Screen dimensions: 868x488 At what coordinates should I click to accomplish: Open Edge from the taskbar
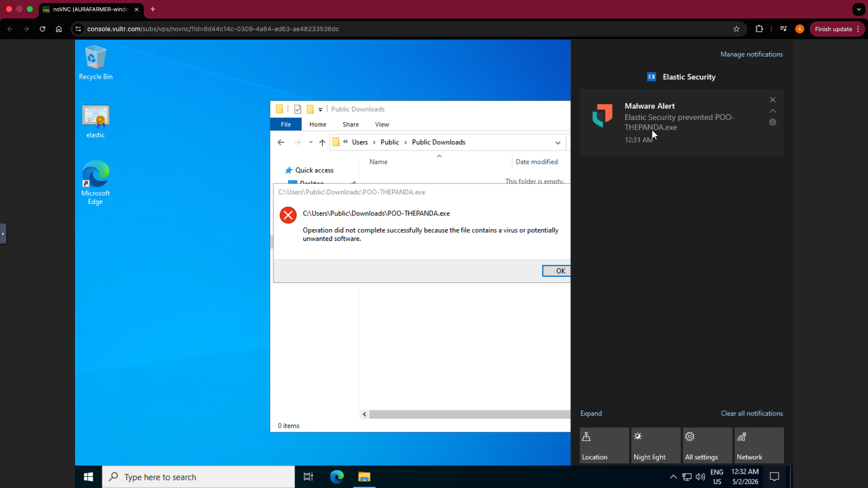(337, 477)
